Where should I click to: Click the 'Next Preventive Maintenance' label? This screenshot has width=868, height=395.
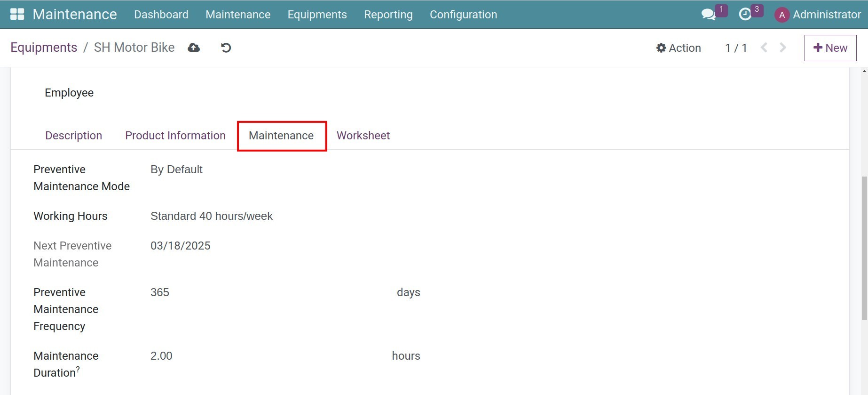[72, 254]
